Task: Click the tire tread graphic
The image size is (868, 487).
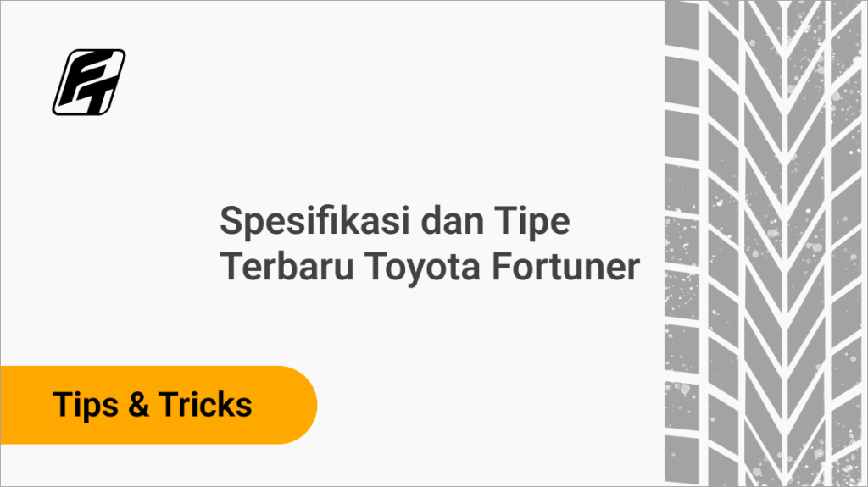Action: (765, 243)
